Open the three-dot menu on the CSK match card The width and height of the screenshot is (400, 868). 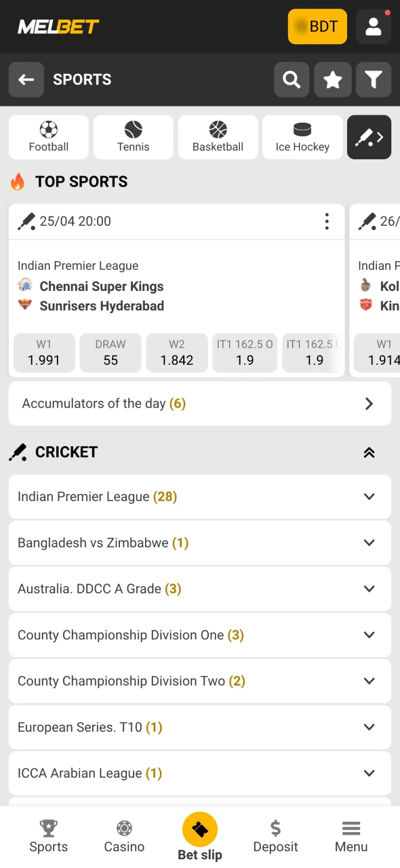327,221
